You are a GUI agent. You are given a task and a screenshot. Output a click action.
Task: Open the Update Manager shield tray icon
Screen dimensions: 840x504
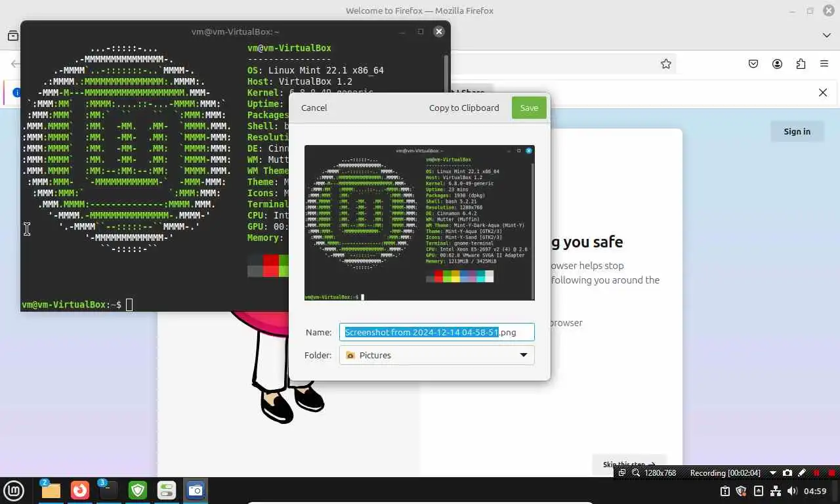pos(742,491)
